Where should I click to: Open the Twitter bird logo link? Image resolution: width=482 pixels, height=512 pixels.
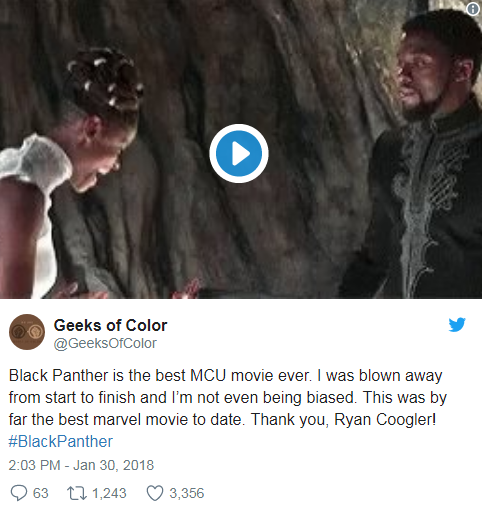[457, 325]
